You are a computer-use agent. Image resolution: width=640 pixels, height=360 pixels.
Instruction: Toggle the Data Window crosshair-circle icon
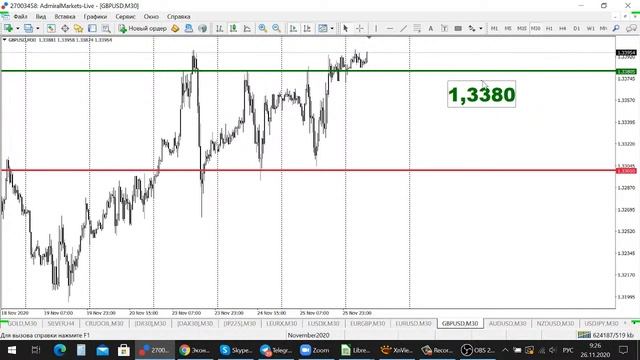click(65, 28)
